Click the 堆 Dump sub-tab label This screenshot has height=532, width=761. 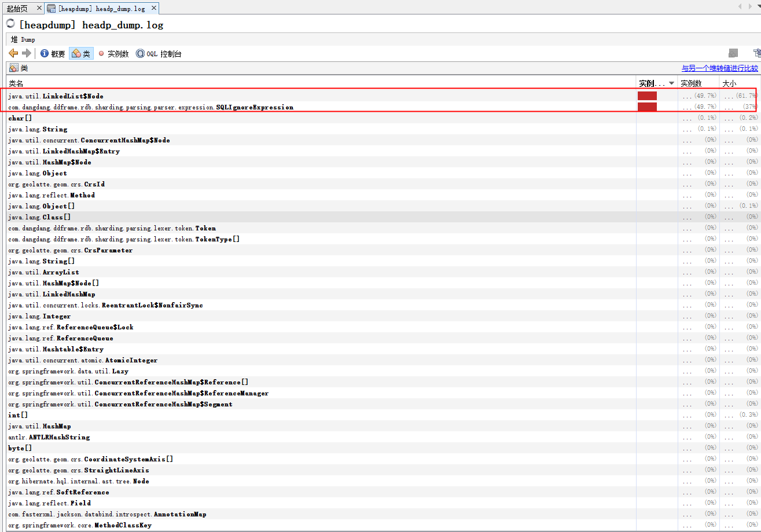(x=23, y=39)
